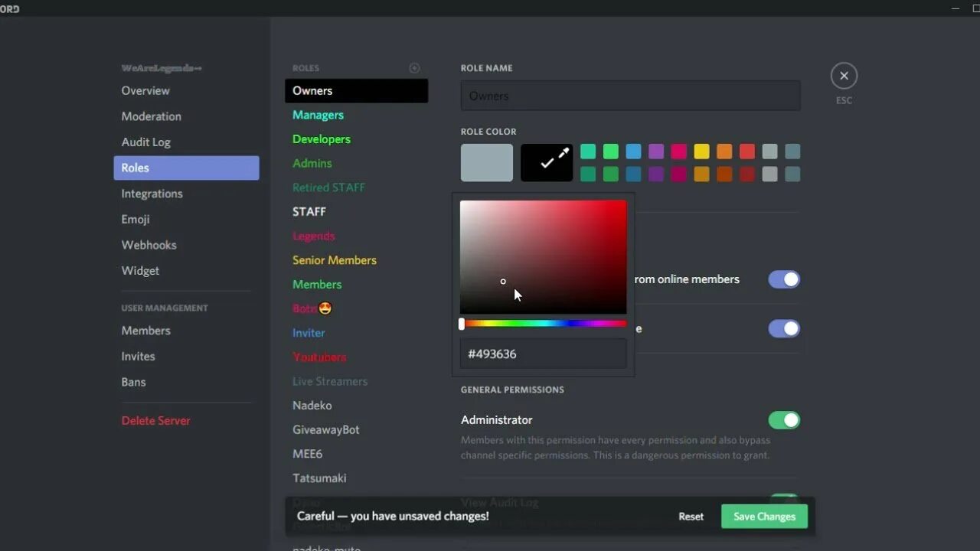The height and width of the screenshot is (551, 980).
Task: Pick the dark gold color swatch
Action: tap(701, 174)
